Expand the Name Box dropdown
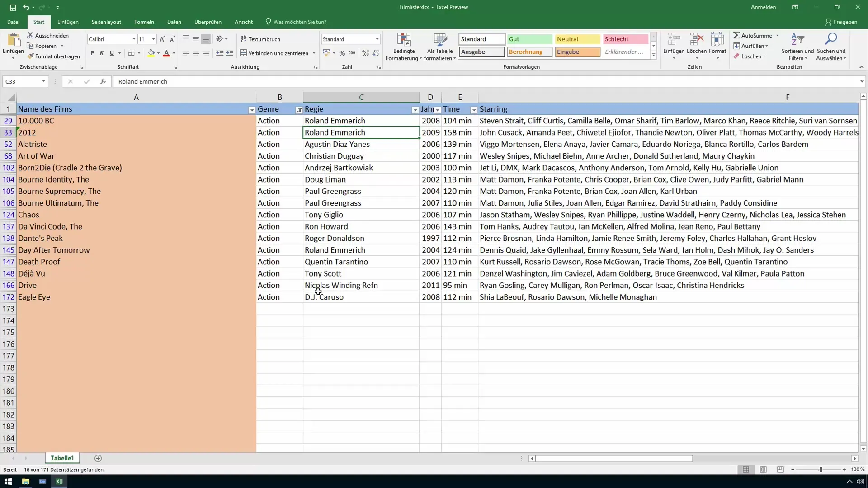 point(43,81)
